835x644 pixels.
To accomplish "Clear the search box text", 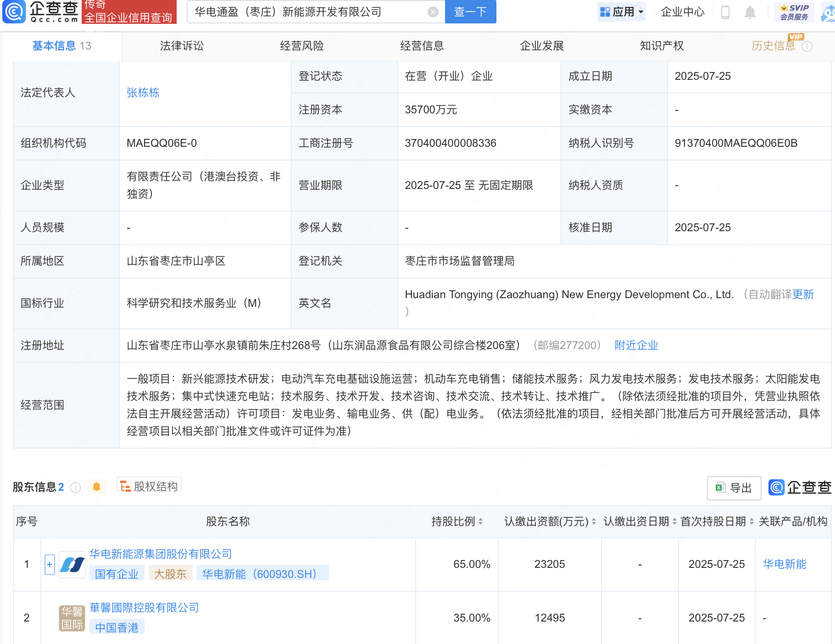I will pyautogui.click(x=433, y=12).
